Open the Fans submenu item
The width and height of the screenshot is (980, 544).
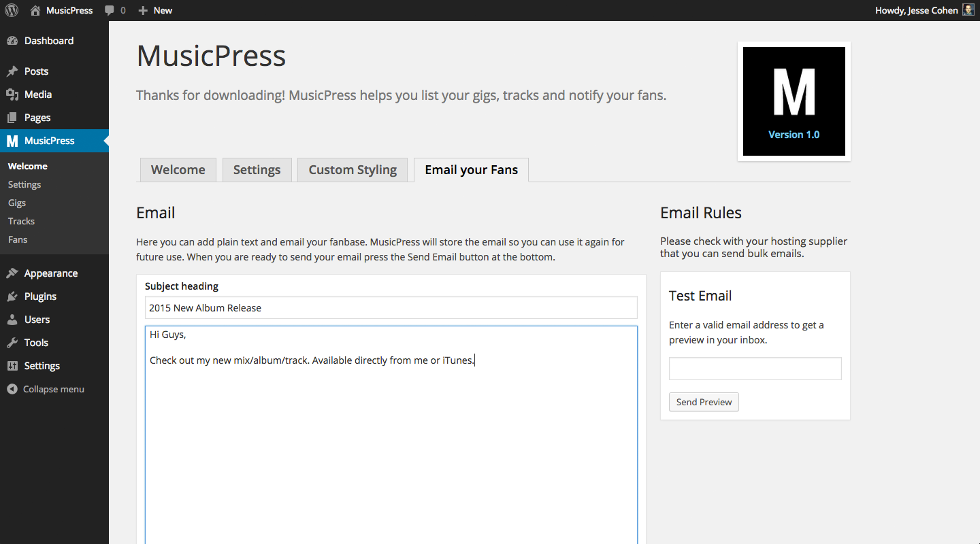pos(18,239)
